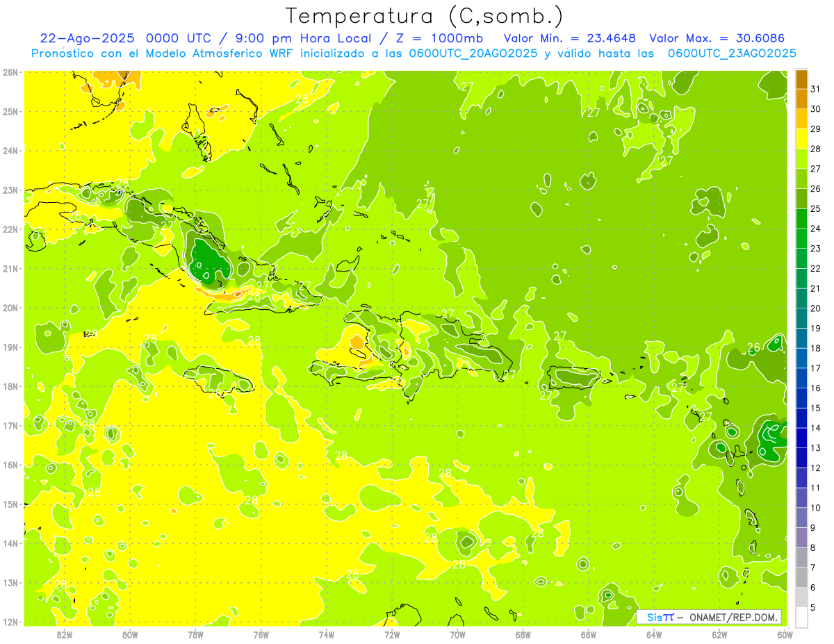Click the "14" legend label
Image resolution: width=834 pixels, height=644 pixels.
tap(816, 428)
